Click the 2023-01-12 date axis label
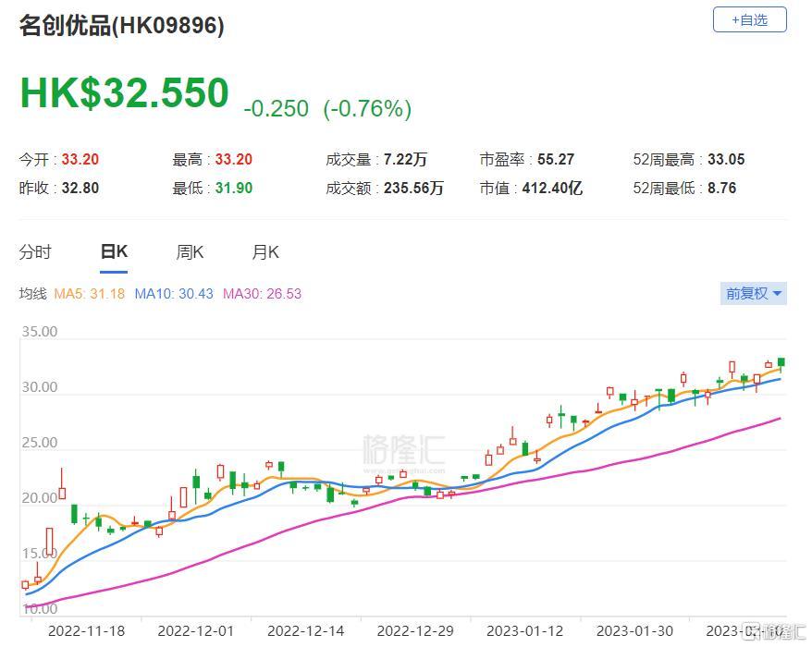 (x=524, y=631)
